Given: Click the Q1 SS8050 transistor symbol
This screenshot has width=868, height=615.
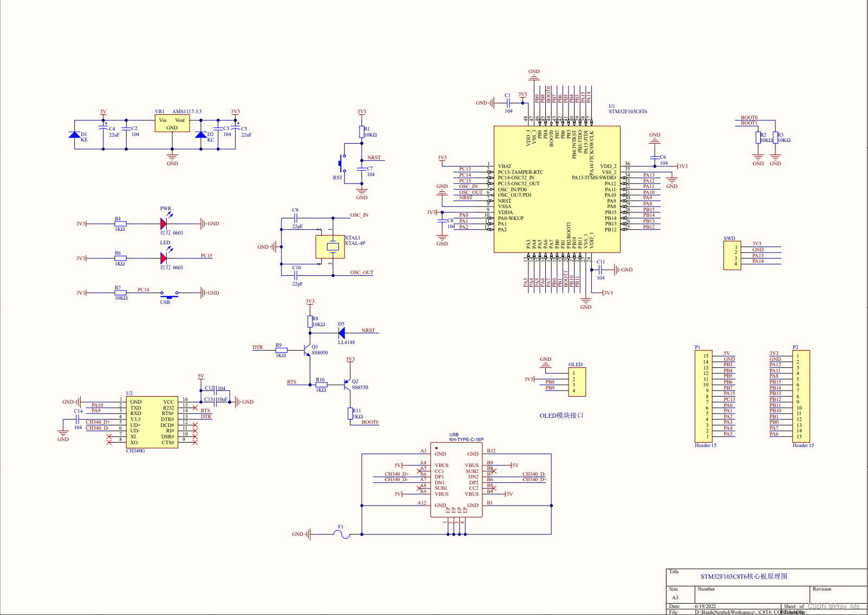Looking at the screenshot, I should point(307,350).
